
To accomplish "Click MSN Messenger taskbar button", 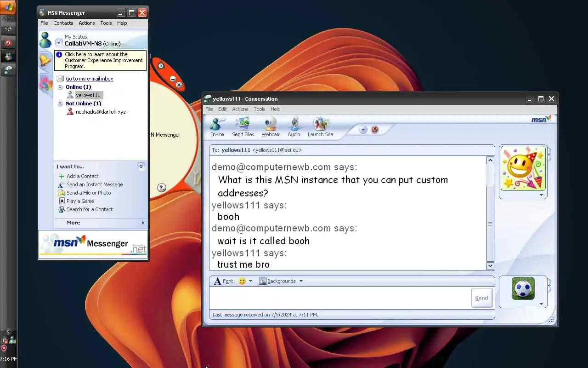I will click(8, 57).
